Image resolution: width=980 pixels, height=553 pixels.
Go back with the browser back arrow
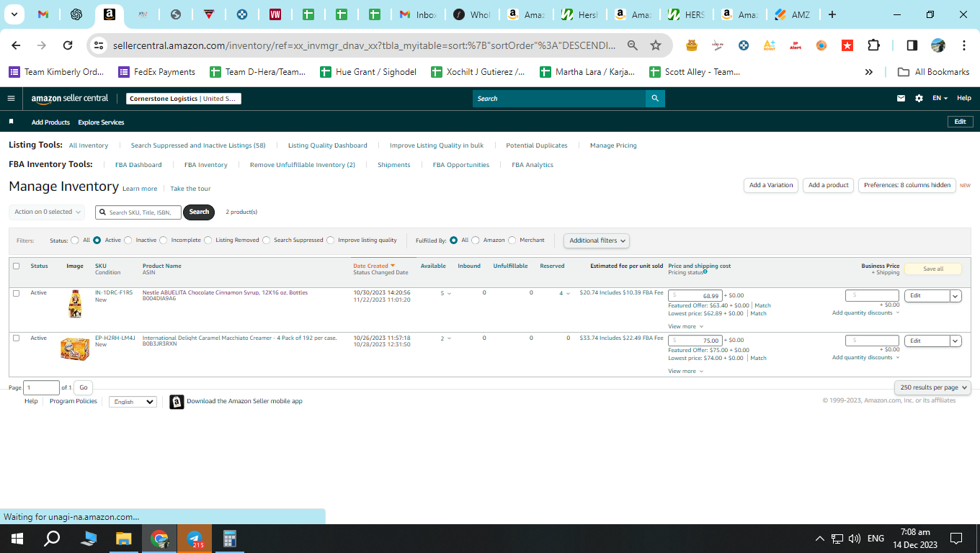(16, 45)
